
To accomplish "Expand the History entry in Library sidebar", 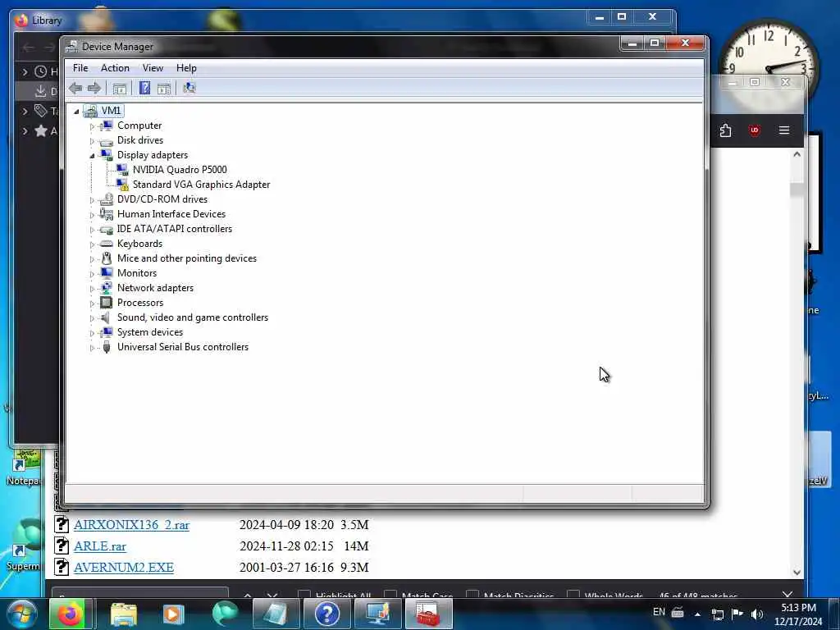I will [25, 71].
